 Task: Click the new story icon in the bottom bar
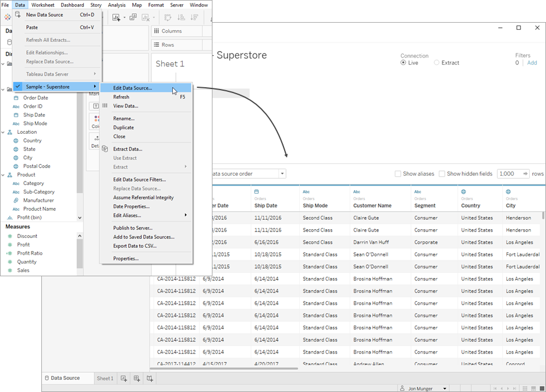click(150, 378)
